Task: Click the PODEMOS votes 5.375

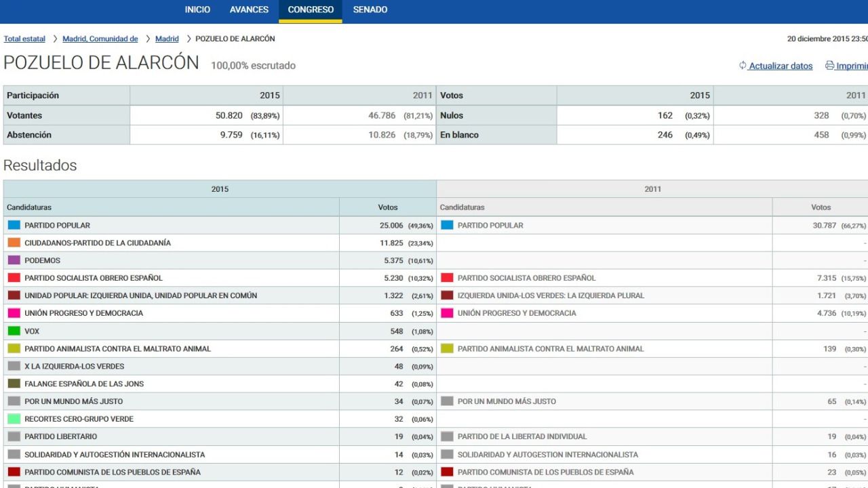Action: click(393, 261)
